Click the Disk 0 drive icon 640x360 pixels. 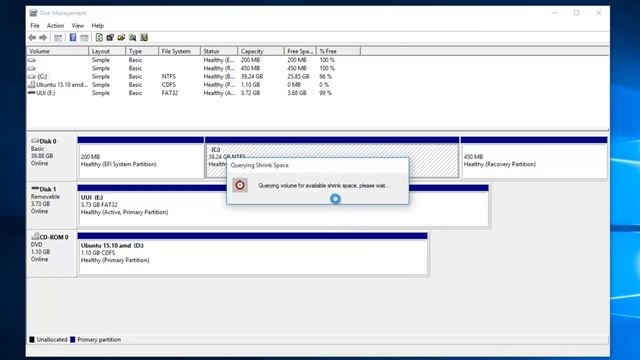point(35,141)
